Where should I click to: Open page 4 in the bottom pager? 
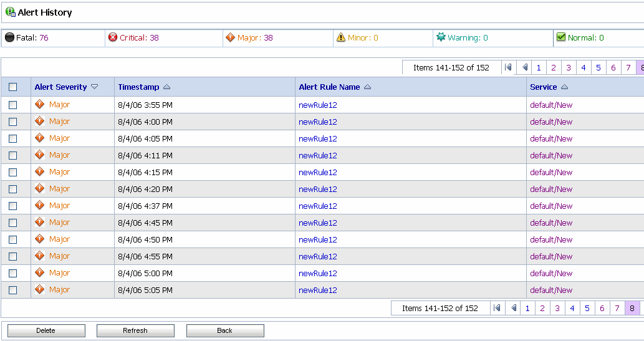coord(572,308)
